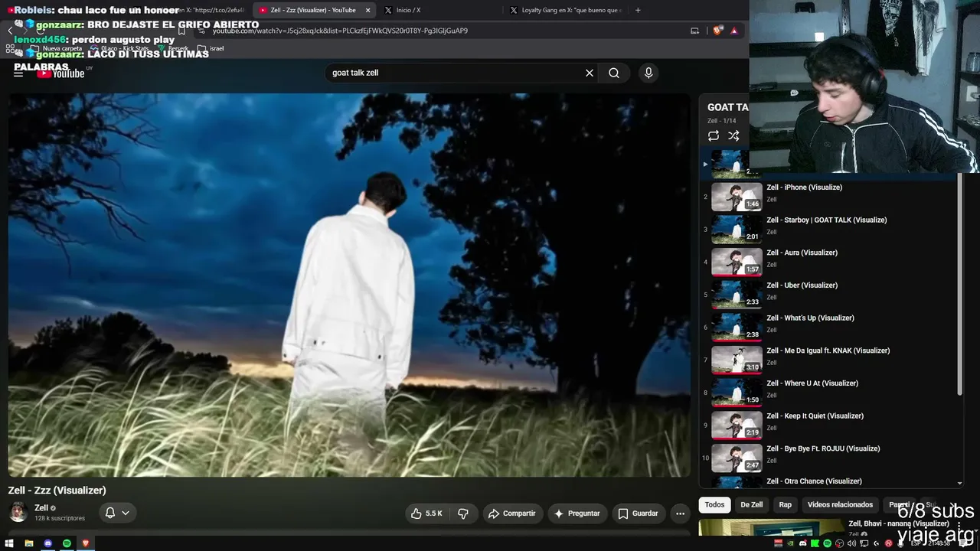
Task: Click the browser address bar URL
Action: (340, 31)
